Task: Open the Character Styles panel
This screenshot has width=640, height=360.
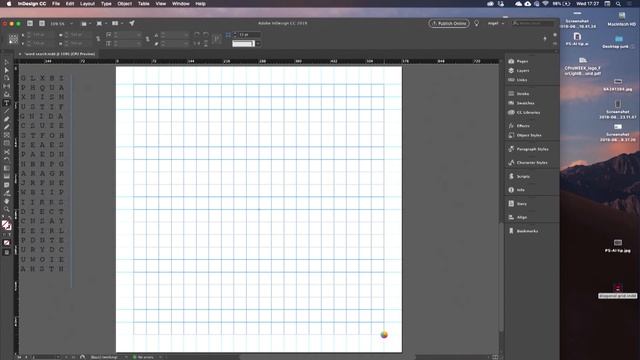Action: point(532,162)
